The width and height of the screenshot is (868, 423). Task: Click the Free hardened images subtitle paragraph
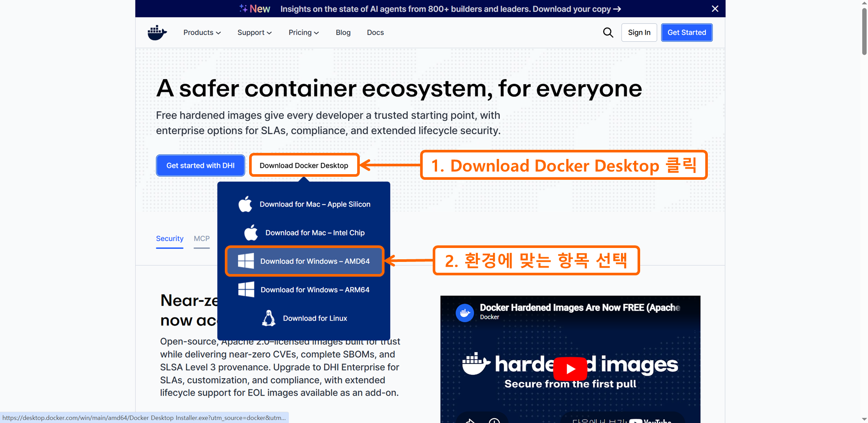[x=329, y=123]
